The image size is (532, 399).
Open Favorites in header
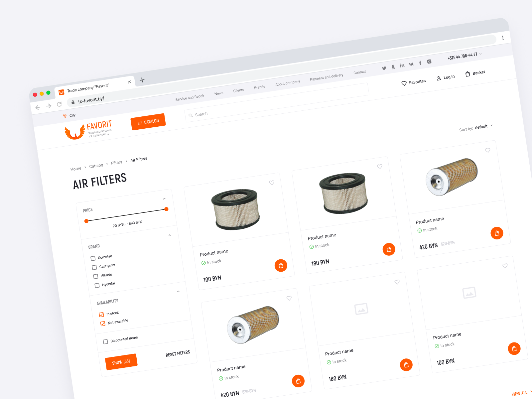(x=414, y=82)
